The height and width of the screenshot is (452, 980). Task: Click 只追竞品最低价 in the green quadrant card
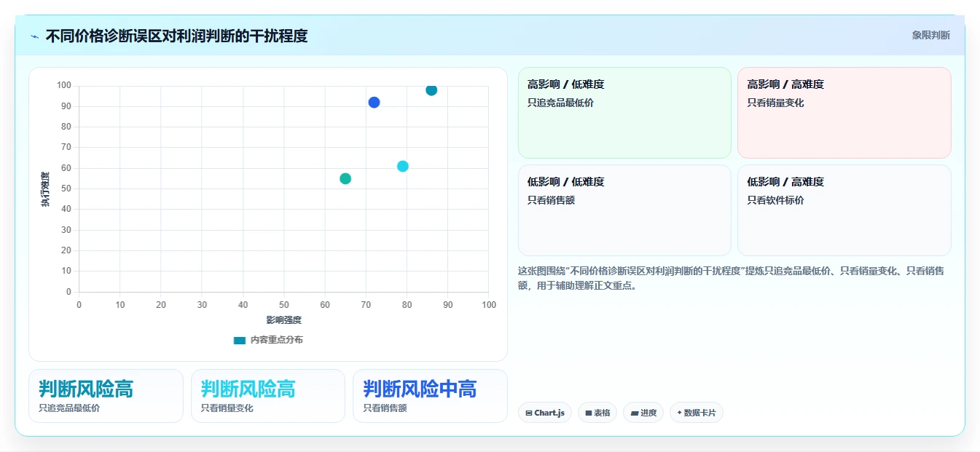pos(560,103)
